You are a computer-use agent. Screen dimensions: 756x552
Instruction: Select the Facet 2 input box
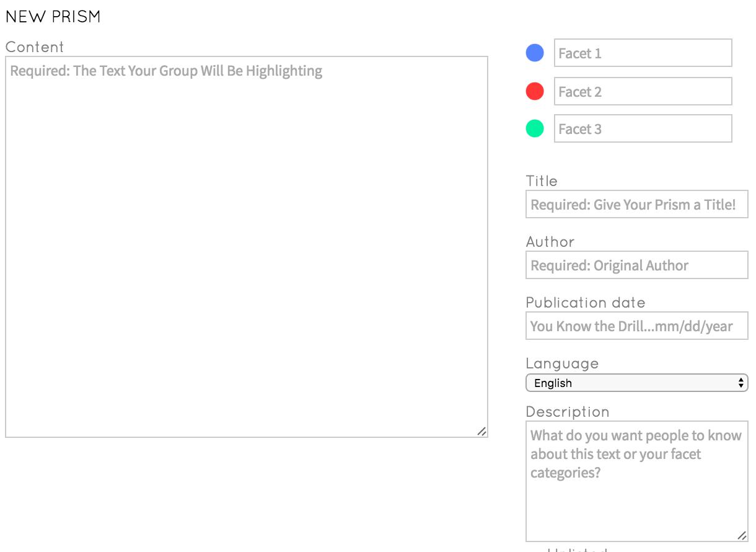(643, 92)
